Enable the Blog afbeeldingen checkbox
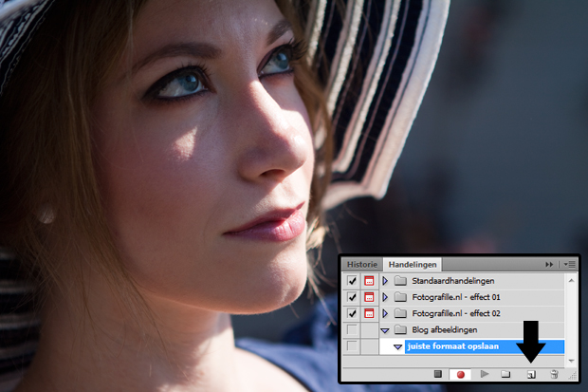Screen dimensions: 588x392 click(x=352, y=329)
